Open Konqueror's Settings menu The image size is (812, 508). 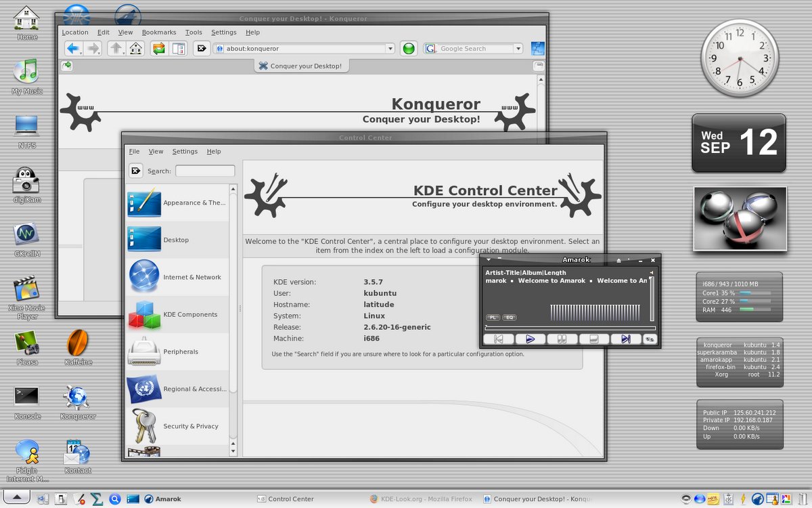click(x=224, y=32)
